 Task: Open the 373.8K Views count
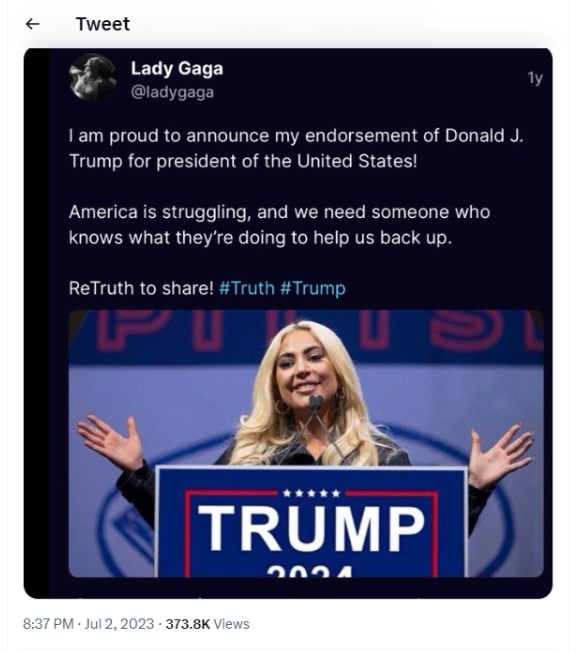tap(207, 624)
